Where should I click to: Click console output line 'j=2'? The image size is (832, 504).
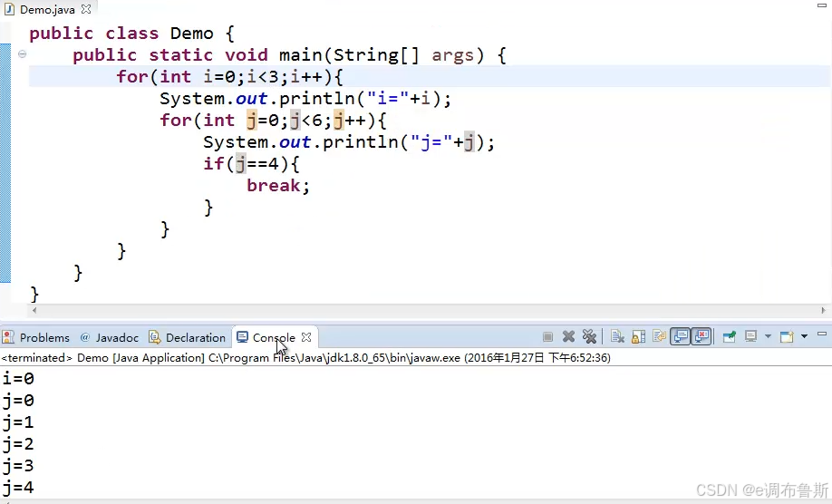pyautogui.click(x=18, y=444)
